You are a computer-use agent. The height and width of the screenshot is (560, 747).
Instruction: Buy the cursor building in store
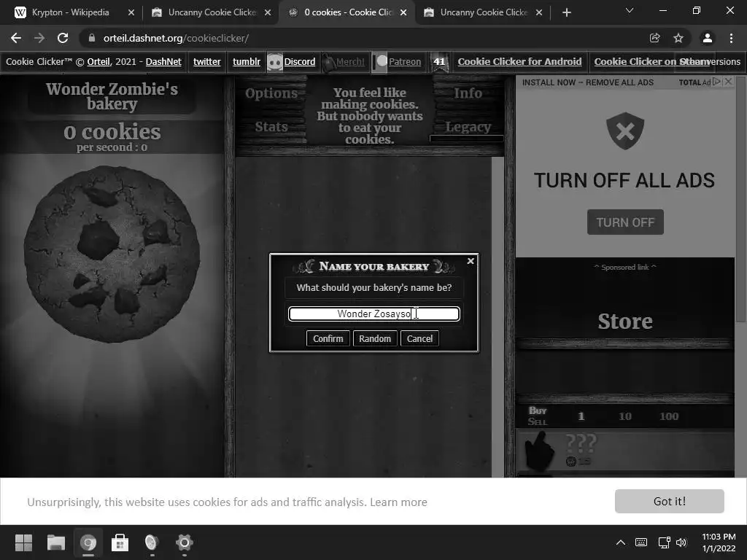pos(625,450)
